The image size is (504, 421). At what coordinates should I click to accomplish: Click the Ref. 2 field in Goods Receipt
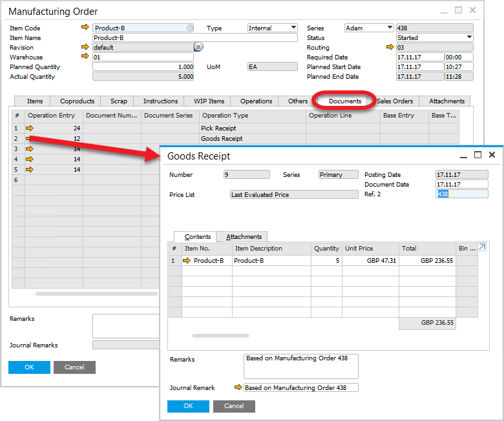pyautogui.click(x=462, y=194)
